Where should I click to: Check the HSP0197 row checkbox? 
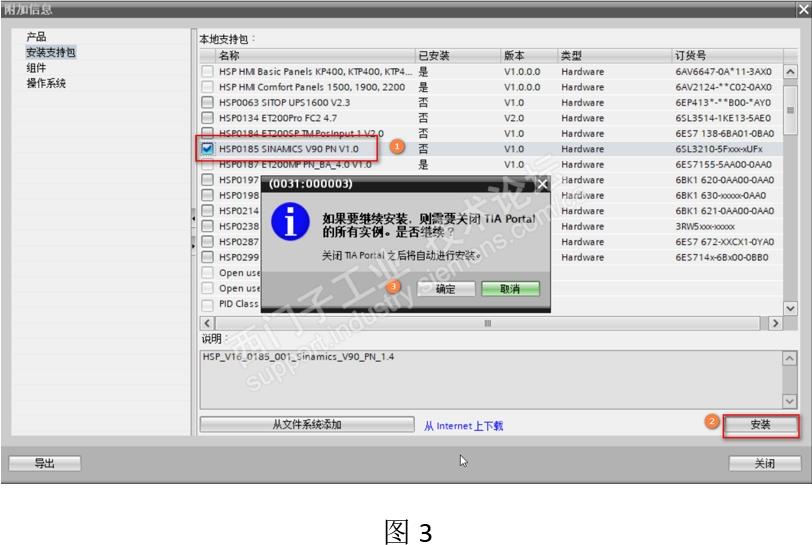point(208,180)
